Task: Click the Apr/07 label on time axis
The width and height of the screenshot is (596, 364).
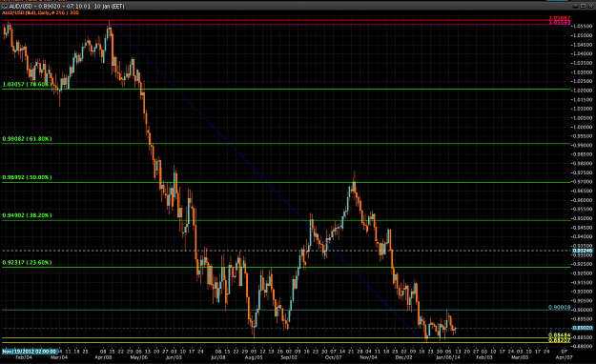Action: (565, 357)
